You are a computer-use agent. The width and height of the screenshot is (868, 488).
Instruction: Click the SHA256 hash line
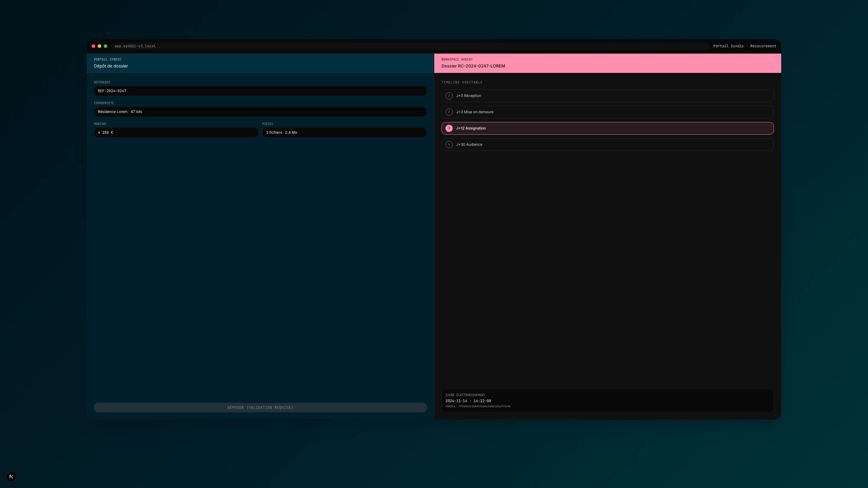click(478, 406)
